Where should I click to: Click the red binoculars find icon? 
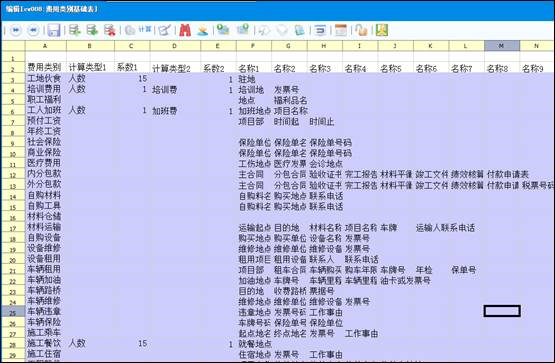pos(185,30)
